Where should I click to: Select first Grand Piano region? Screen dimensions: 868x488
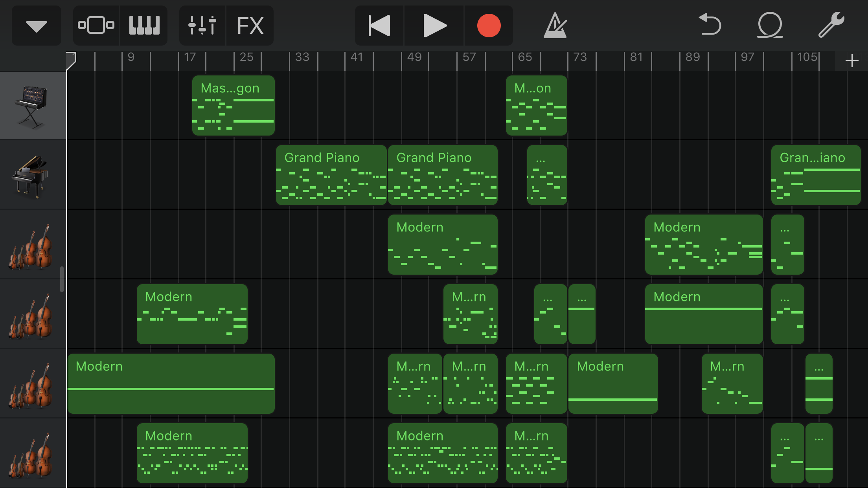tap(331, 175)
